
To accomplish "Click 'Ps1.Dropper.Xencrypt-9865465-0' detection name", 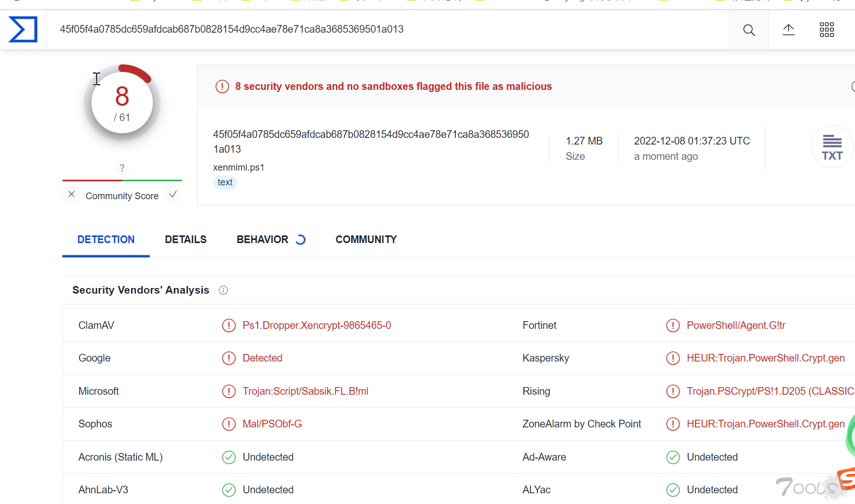I will tap(317, 325).
